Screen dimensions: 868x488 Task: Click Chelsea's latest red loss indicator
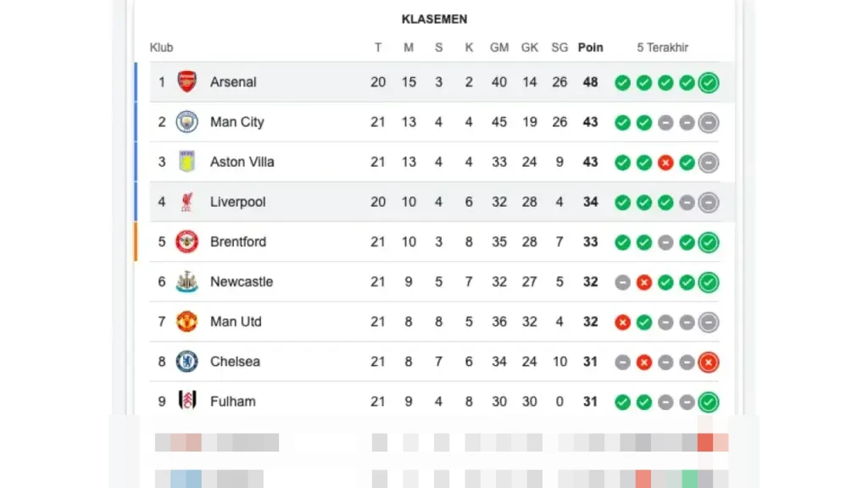[709, 362]
